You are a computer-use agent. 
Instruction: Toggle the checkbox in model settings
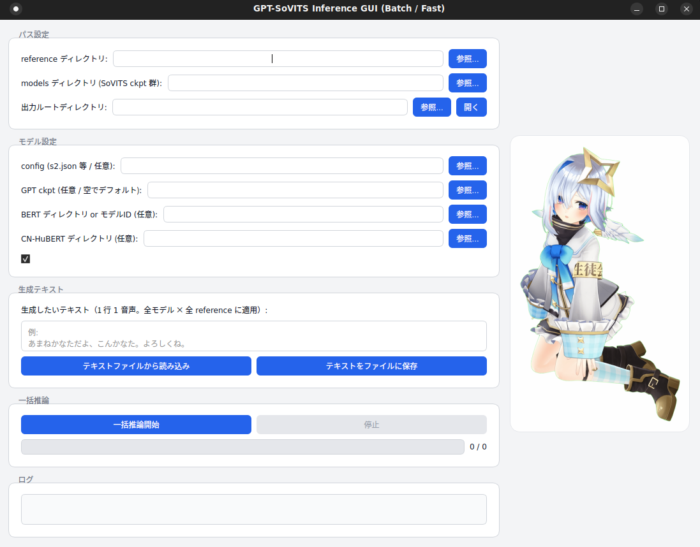coord(26,259)
